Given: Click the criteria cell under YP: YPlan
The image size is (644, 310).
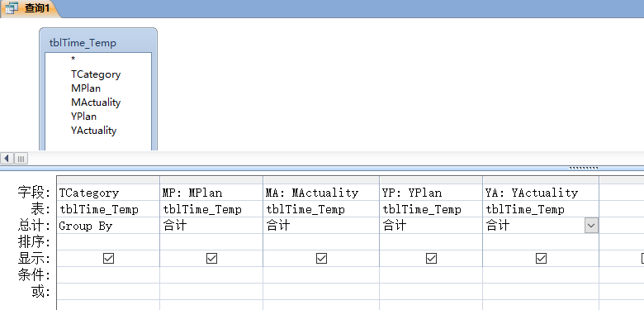Looking at the screenshot, I should click(x=431, y=274).
